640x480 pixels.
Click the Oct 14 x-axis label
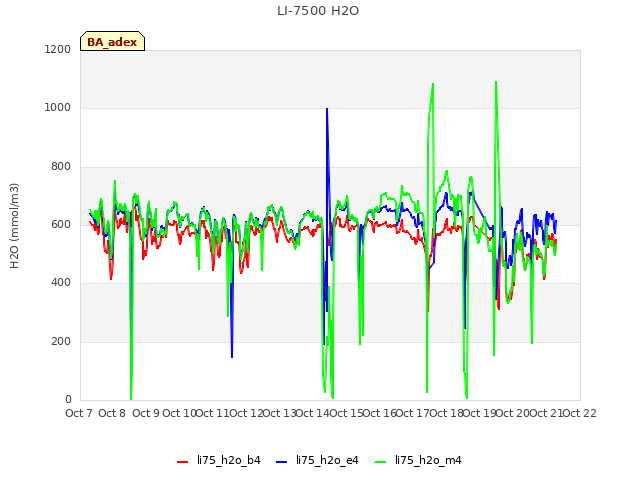(x=313, y=413)
